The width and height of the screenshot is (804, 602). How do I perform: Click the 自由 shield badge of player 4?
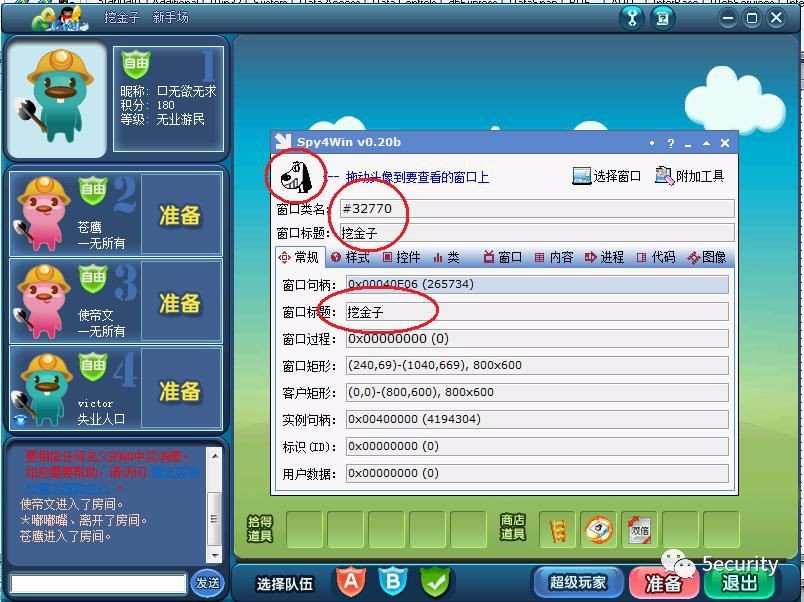tap(93, 366)
